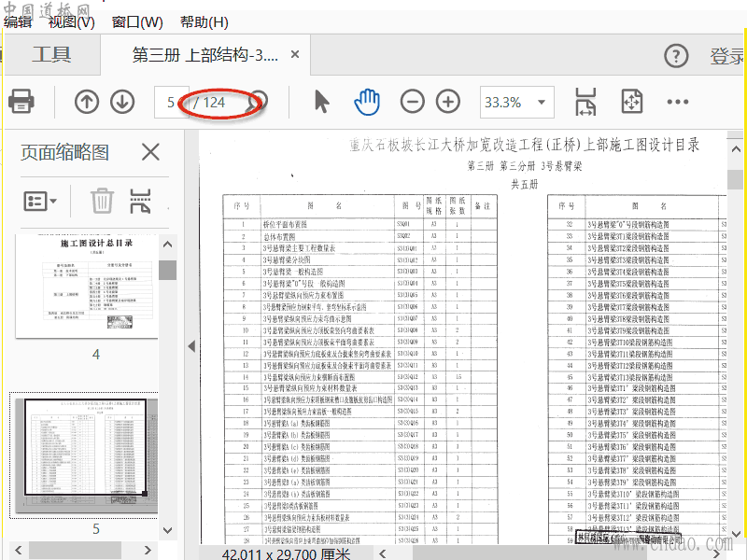Open the 窗口(W) menu
The height and width of the screenshot is (560, 747).
click(x=137, y=21)
